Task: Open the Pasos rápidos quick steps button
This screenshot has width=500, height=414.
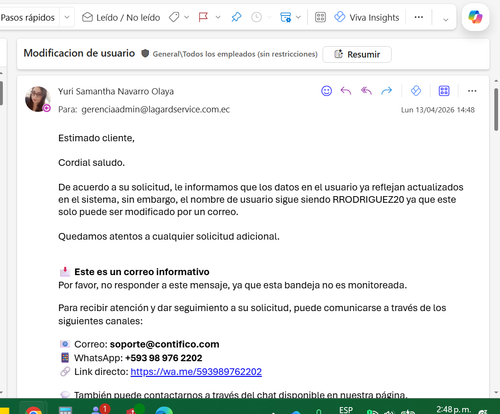Action: 27,17
